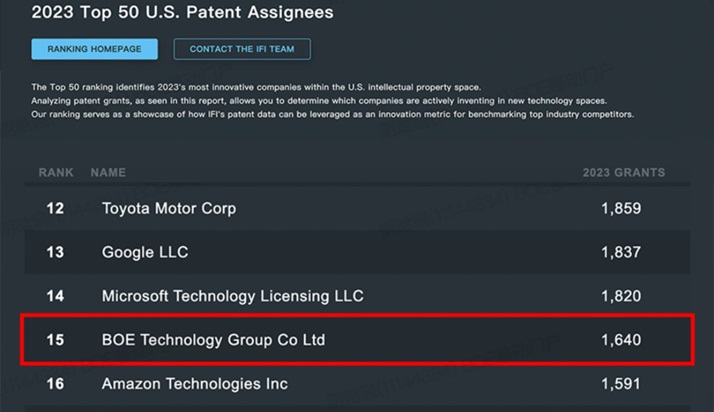Click rank number 12
This screenshot has width=714, height=412.
coord(56,209)
